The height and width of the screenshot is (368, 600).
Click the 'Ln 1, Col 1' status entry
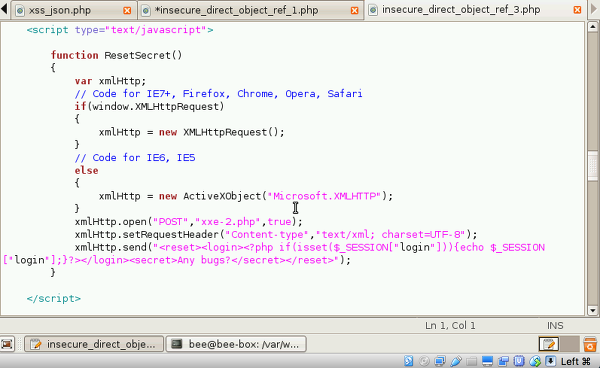450,326
